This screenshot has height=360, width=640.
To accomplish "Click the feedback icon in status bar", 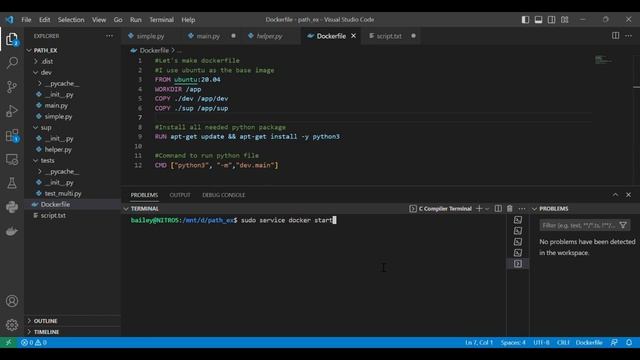I will 614,342.
